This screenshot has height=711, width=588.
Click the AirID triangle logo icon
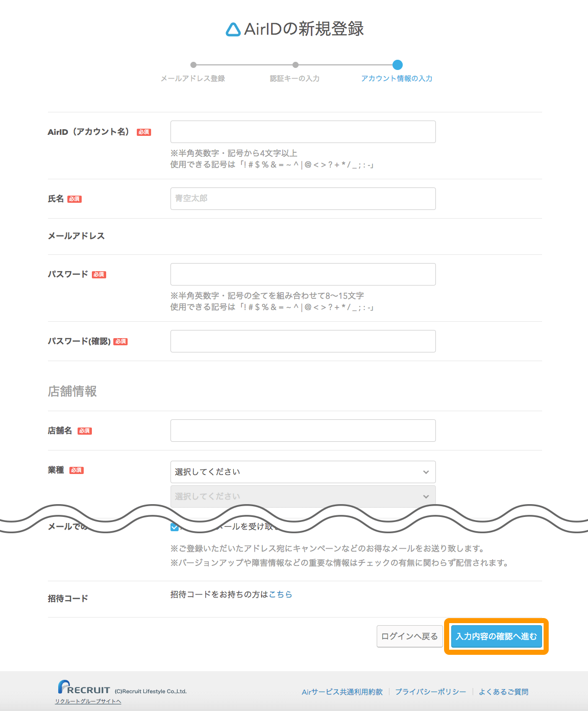pos(233,30)
